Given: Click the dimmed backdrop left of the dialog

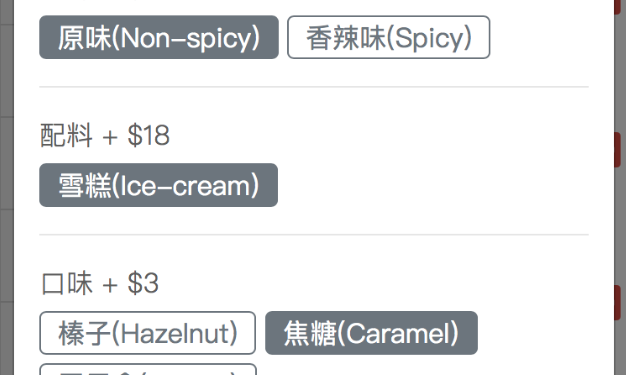Looking at the screenshot, I should [x=7, y=188].
